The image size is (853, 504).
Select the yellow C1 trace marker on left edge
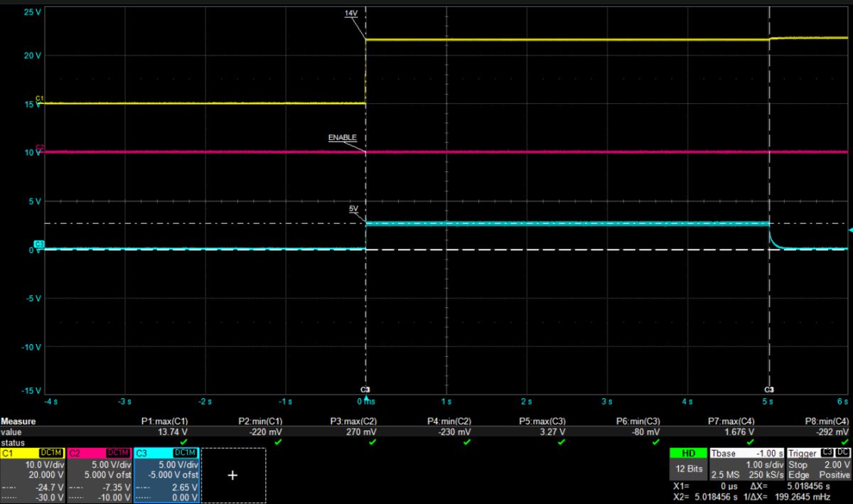click(x=40, y=98)
